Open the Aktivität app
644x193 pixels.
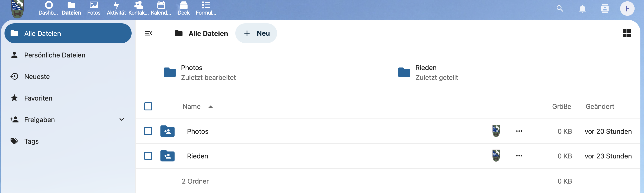tap(116, 8)
